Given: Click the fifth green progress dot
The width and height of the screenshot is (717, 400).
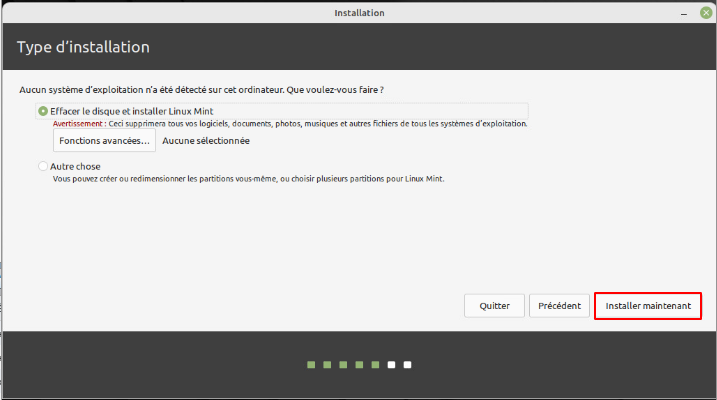Looking at the screenshot, I should click(375, 365).
